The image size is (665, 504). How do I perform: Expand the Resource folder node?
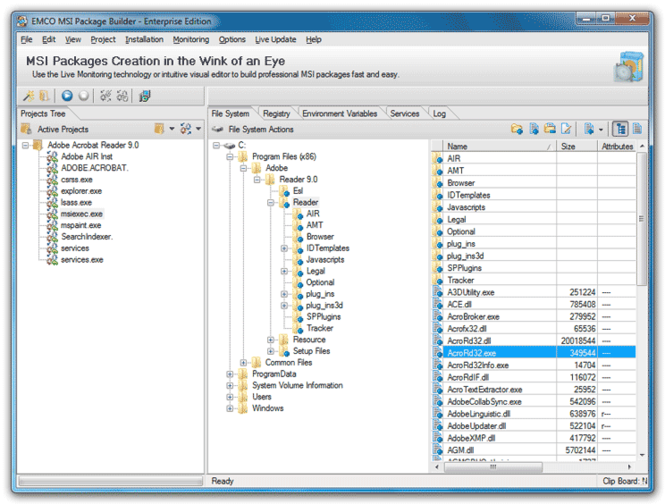coord(271,340)
